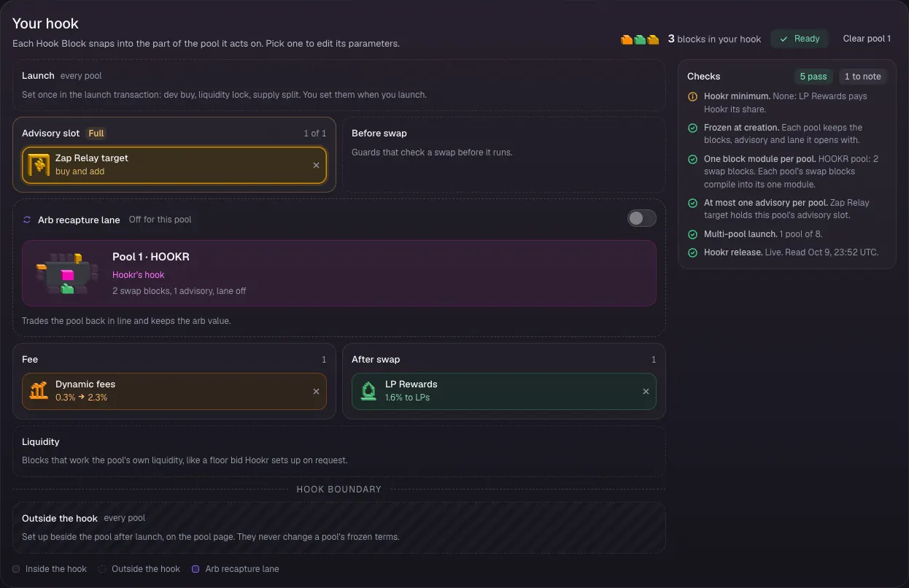Click the Dynamic fees block icon
This screenshot has width=909, height=588.
[39, 391]
